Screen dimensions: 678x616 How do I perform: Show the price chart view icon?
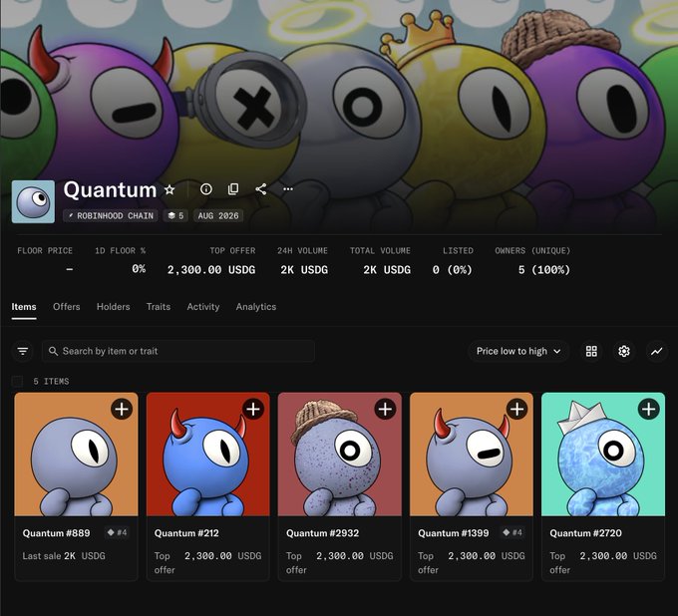coord(657,351)
